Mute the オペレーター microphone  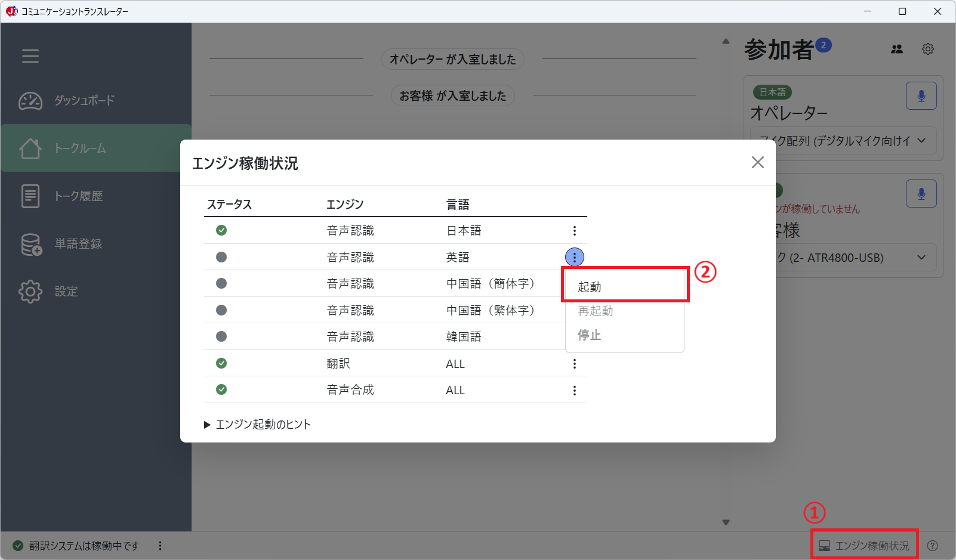pos(921,95)
